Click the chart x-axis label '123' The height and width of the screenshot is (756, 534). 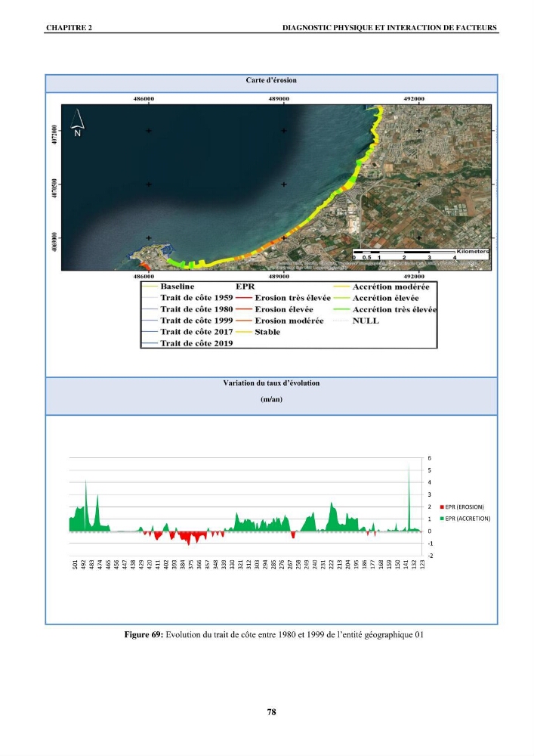tap(422, 565)
